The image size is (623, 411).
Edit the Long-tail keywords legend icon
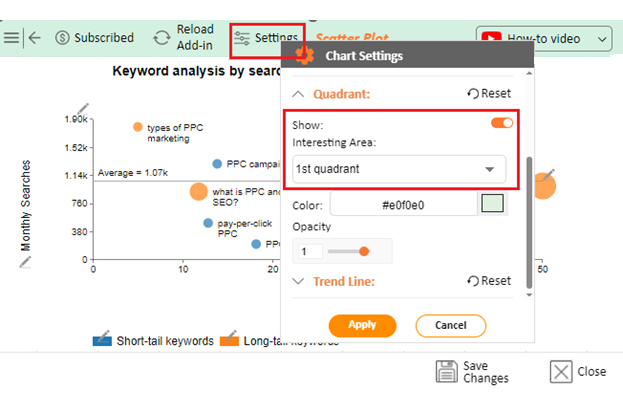click(230, 338)
